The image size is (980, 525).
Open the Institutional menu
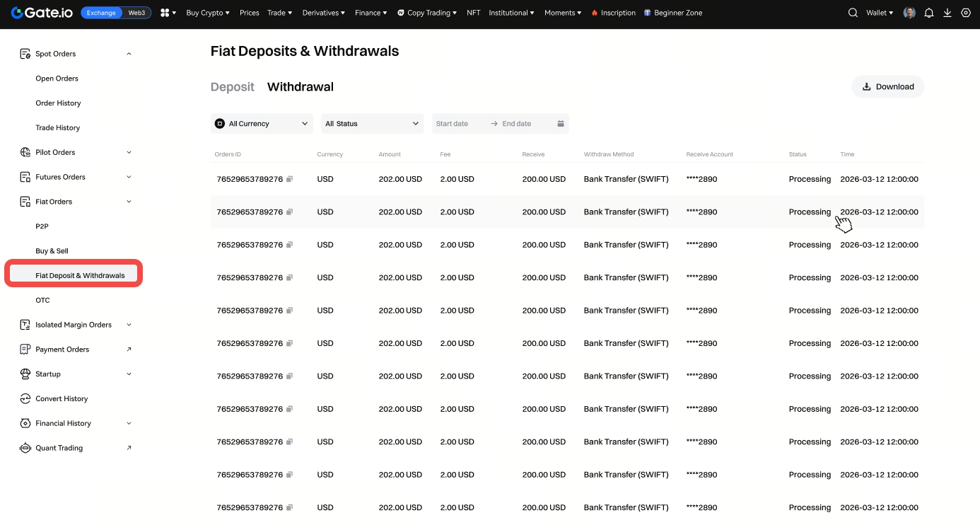coord(512,13)
